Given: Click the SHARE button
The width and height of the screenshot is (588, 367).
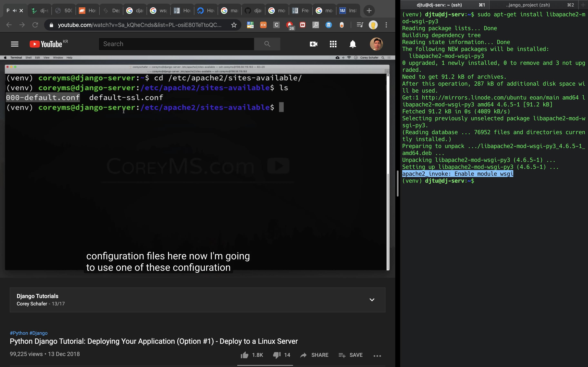Looking at the screenshot, I should click(314, 355).
